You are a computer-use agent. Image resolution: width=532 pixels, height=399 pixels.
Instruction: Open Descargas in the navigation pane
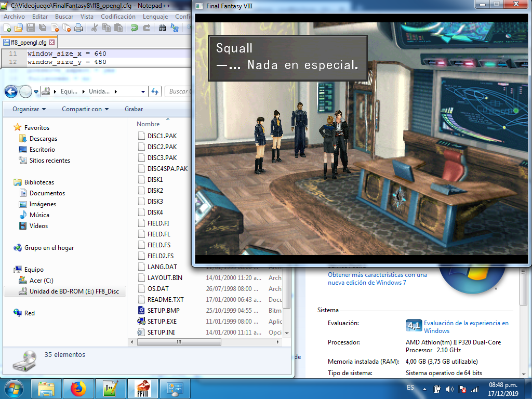[x=43, y=138]
